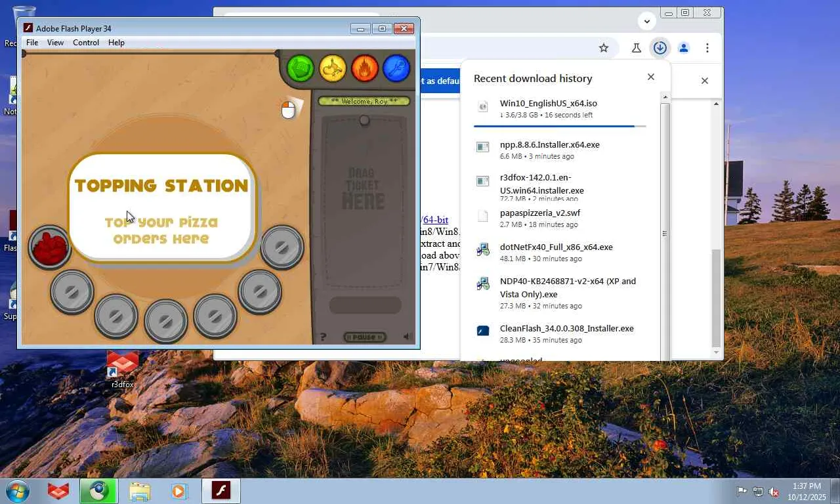The width and height of the screenshot is (840, 504).
Task: Click the mouse hint icon in the game
Action: tap(289, 110)
